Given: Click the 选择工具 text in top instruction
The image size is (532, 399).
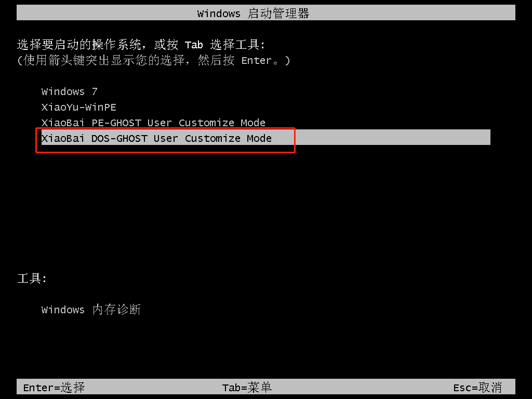Looking at the screenshot, I should point(235,45).
